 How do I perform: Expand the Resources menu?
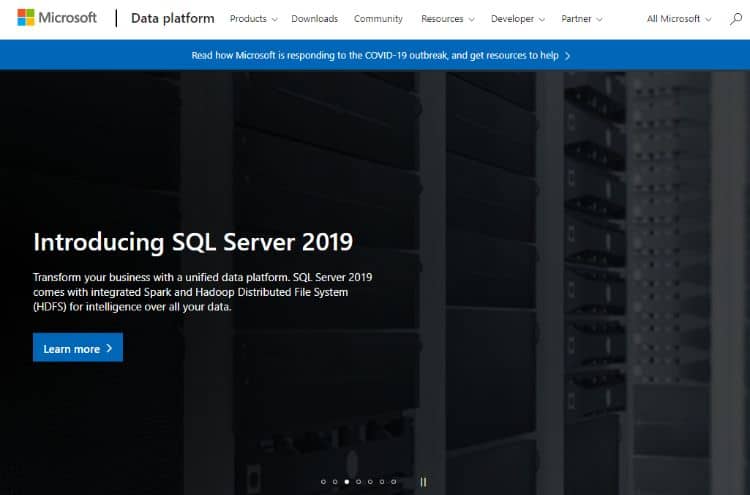[448, 19]
